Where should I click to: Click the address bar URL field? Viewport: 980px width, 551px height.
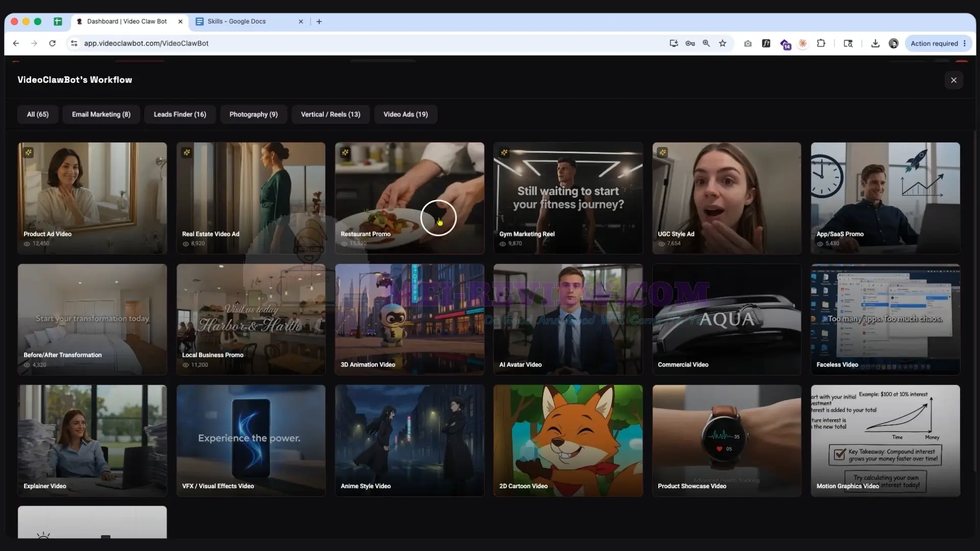(x=357, y=43)
